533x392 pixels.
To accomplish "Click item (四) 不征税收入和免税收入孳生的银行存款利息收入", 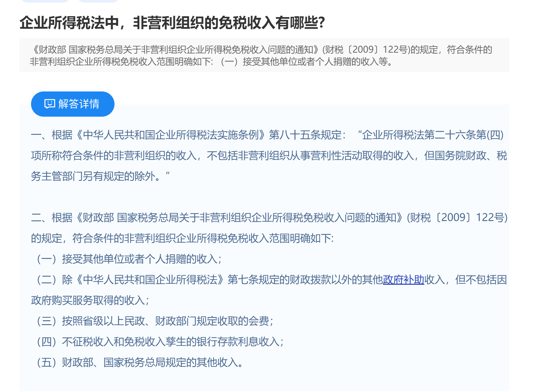I will coord(160,342).
